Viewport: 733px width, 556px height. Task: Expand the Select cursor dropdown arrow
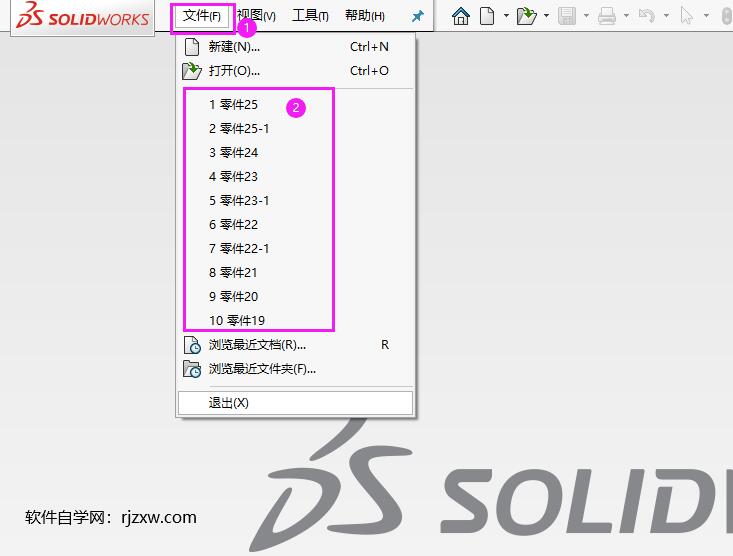[x=706, y=16]
